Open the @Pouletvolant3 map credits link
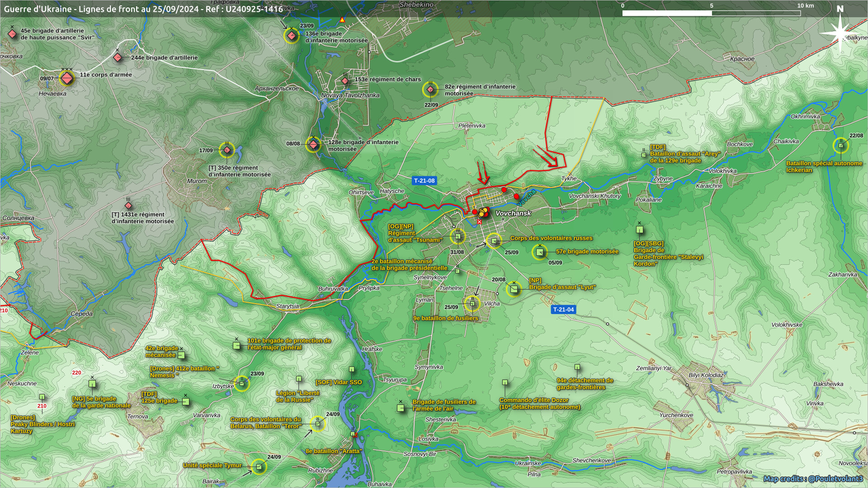The image size is (868, 488). [x=835, y=479]
